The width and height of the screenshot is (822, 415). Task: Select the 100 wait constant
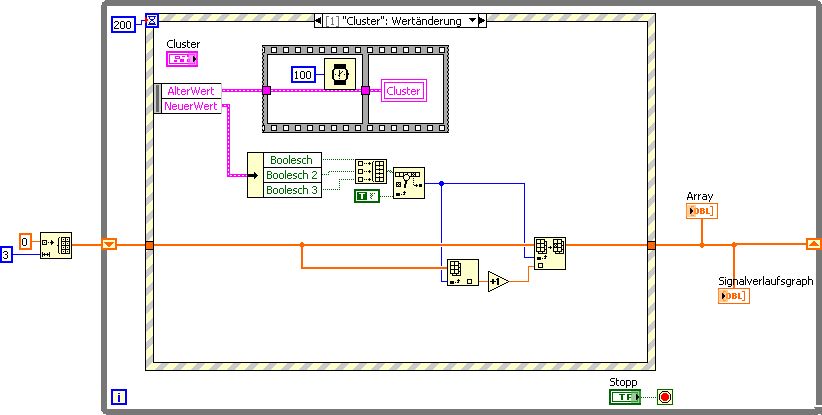(x=302, y=75)
